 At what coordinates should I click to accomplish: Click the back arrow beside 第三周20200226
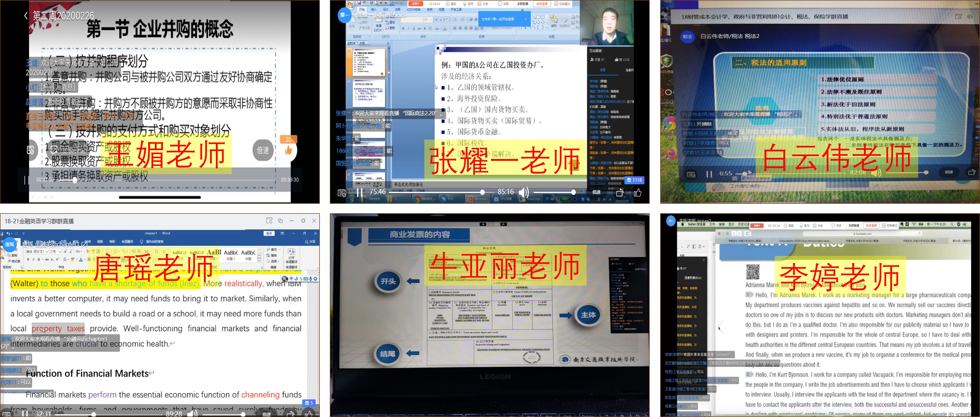click(26, 16)
